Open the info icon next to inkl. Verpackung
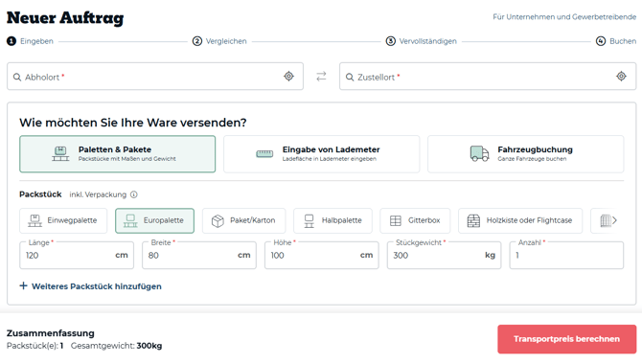642x364 pixels. click(x=134, y=194)
